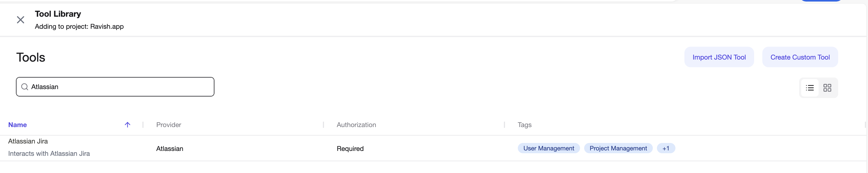This screenshot has height=173, width=868.
Task: Toggle list view display mode
Action: [x=810, y=88]
